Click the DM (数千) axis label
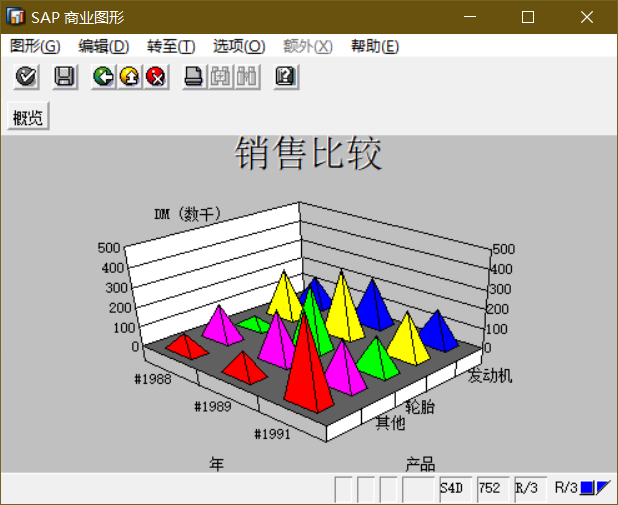Screen dimensions: 618x505 tap(188, 214)
